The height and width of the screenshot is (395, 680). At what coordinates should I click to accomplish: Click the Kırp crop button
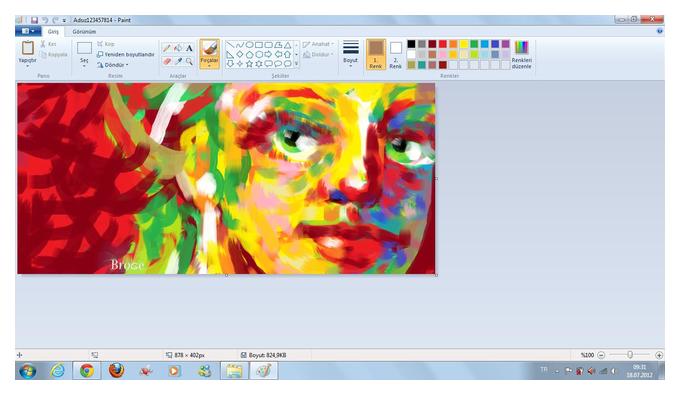105,44
